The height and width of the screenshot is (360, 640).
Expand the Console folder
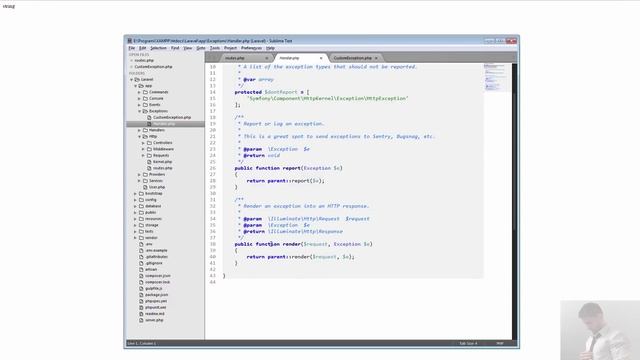pos(139,99)
